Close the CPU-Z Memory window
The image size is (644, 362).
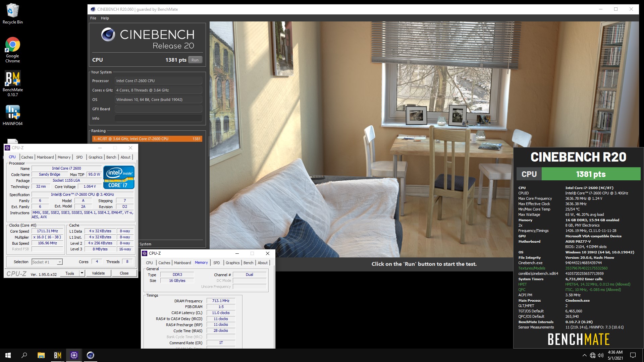click(x=267, y=253)
